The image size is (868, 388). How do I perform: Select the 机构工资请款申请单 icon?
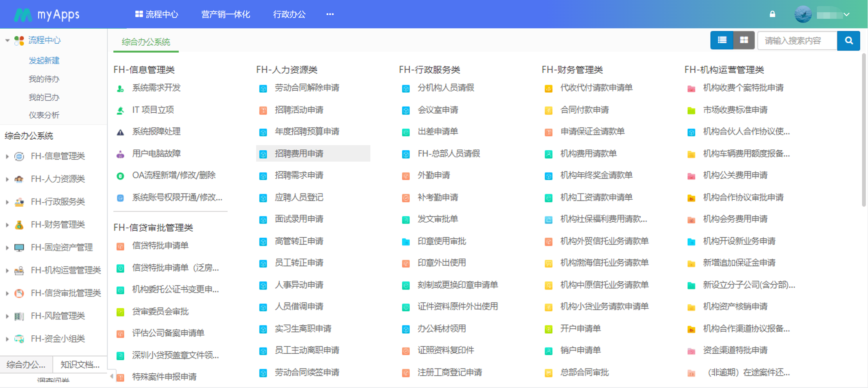tap(548, 197)
